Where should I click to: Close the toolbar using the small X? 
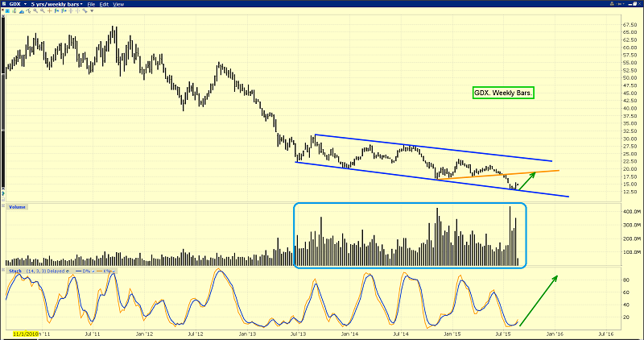point(3,10)
